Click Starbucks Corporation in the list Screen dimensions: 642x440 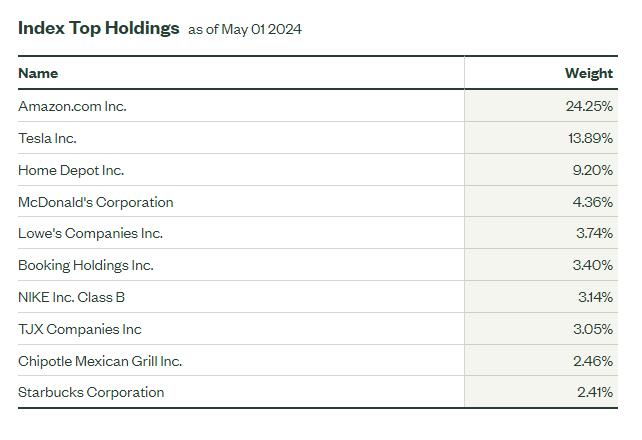coord(91,392)
